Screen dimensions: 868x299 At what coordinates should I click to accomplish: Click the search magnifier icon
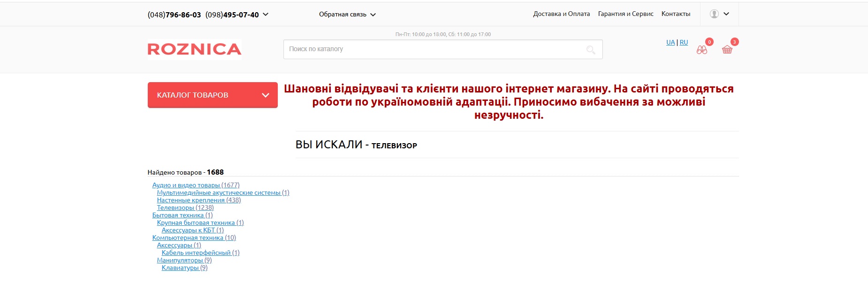pyautogui.click(x=591, y=50)
